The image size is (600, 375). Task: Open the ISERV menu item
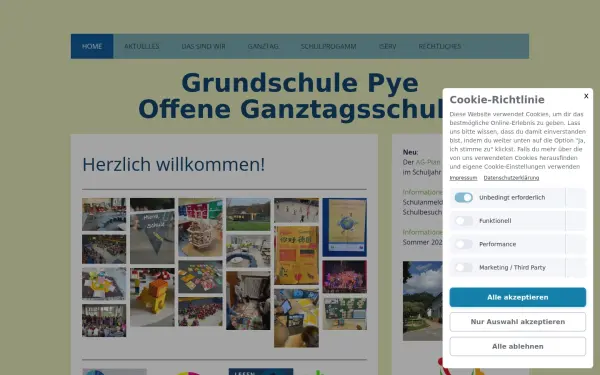click(x=388, y=46)
